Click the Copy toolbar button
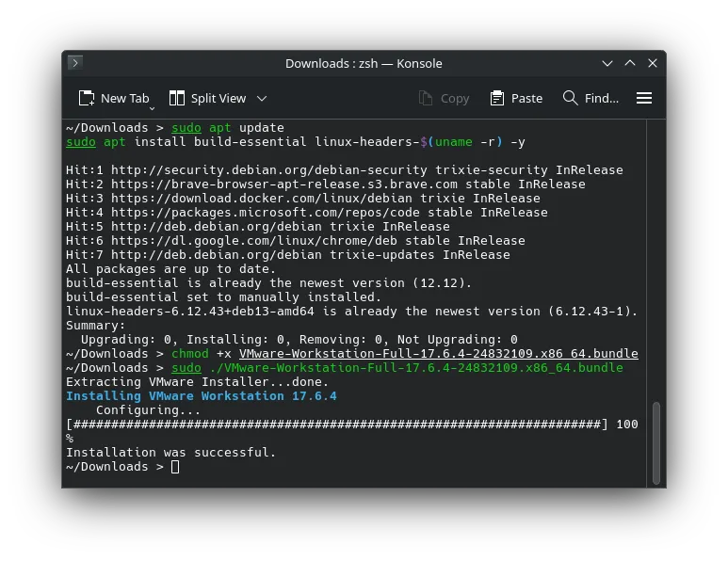The width and height of the screenshot is (728, 561). (443, 98)
